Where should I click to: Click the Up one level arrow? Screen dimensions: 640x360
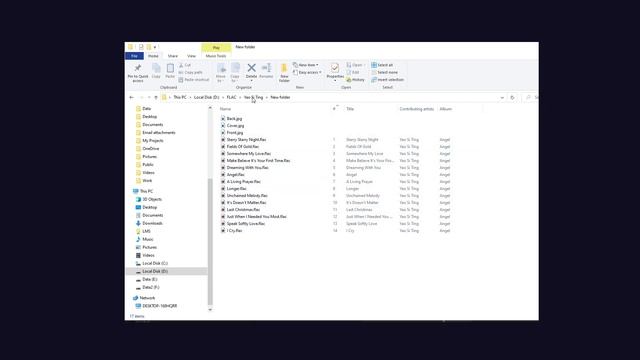coord(156,98)
